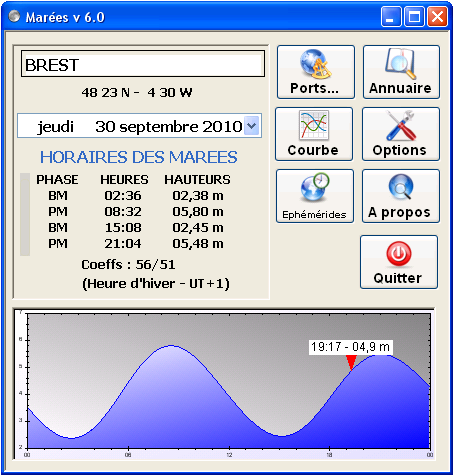Close the Marées v 6.0 window
This screenshot has width=454, height=475.
tap(437, 16)
